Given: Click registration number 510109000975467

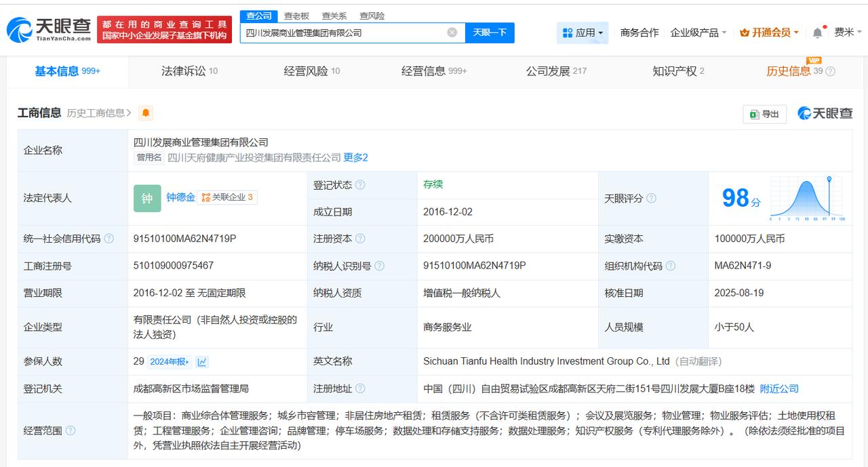Looking at the screenshot, I should pos(174,266).
